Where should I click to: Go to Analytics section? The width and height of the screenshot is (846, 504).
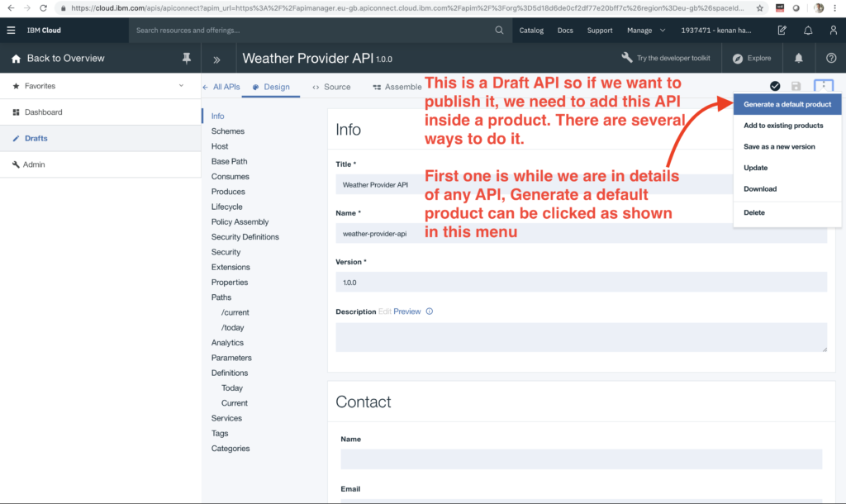point(227,343)
